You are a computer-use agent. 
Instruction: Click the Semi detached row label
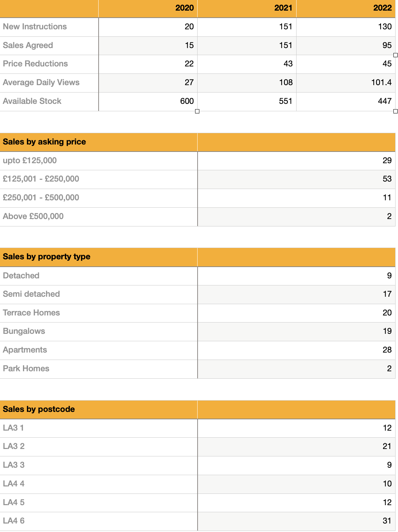[x=31, y=294]
